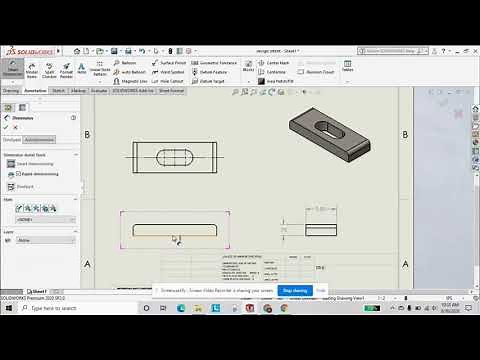Open the Tables tool
480x360 pixels.
pyautogui.click(x=347, y=66)
